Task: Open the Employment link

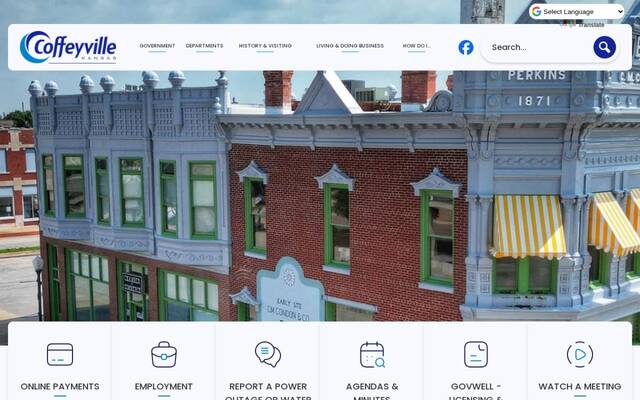Action: (x=164, y=387)
